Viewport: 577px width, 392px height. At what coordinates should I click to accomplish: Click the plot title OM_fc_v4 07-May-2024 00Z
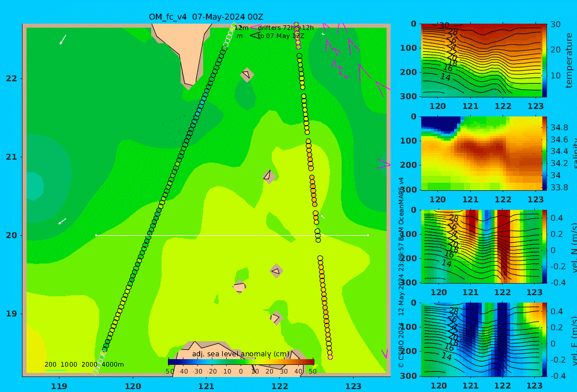pyautogui.click(x=206, y=17)
